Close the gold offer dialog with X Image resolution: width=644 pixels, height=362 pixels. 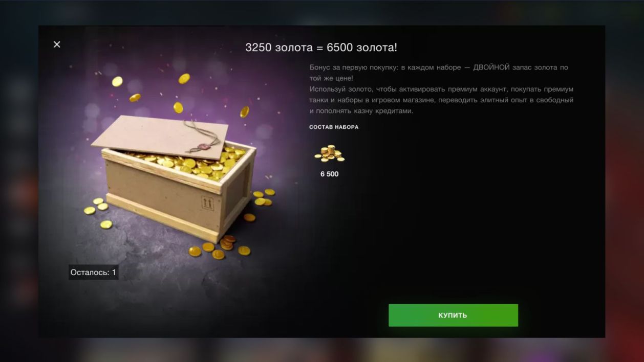[x=57, y=44]
